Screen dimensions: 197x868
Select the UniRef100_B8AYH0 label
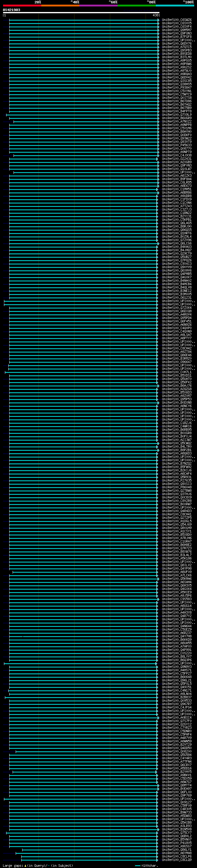click(x=177, y=132)
